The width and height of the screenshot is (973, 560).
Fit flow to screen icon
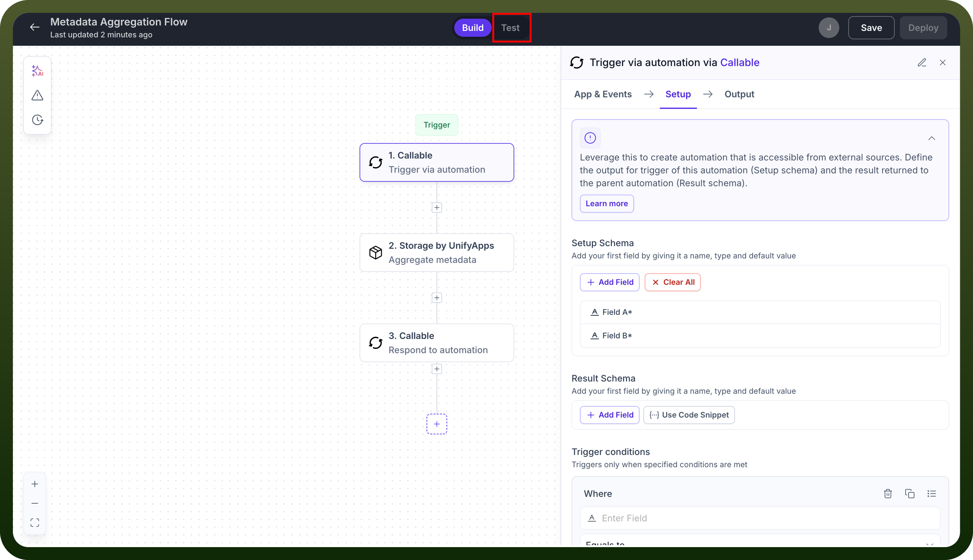(34, 522)
